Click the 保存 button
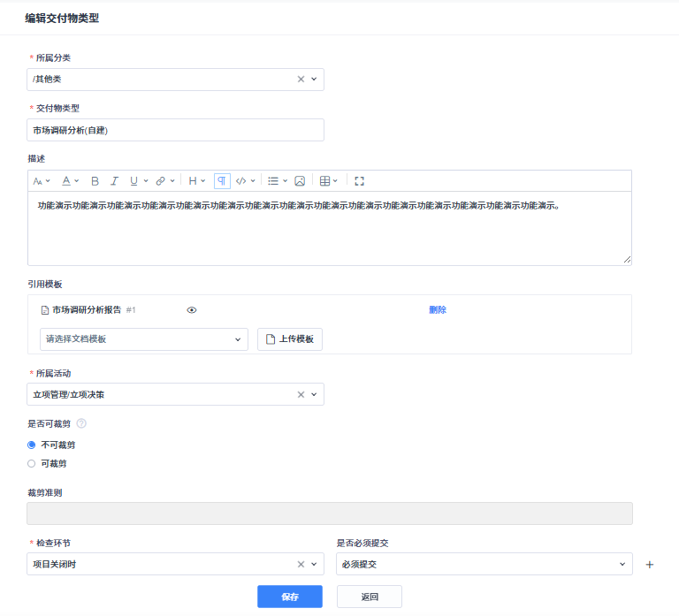 (290, 597)
